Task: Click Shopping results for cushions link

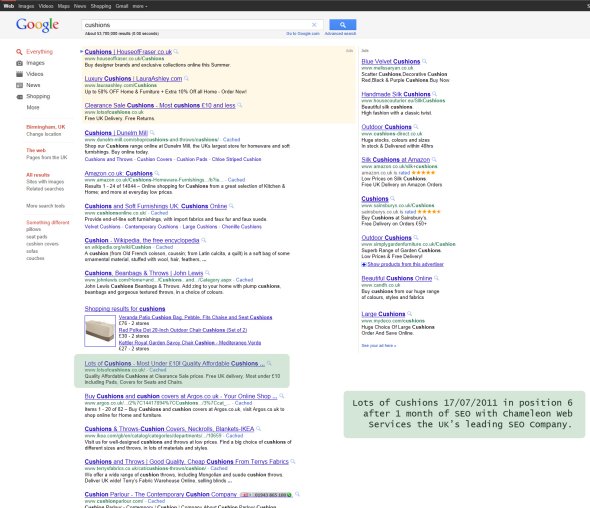Action: pyautogui.click(x=125, y=309)
